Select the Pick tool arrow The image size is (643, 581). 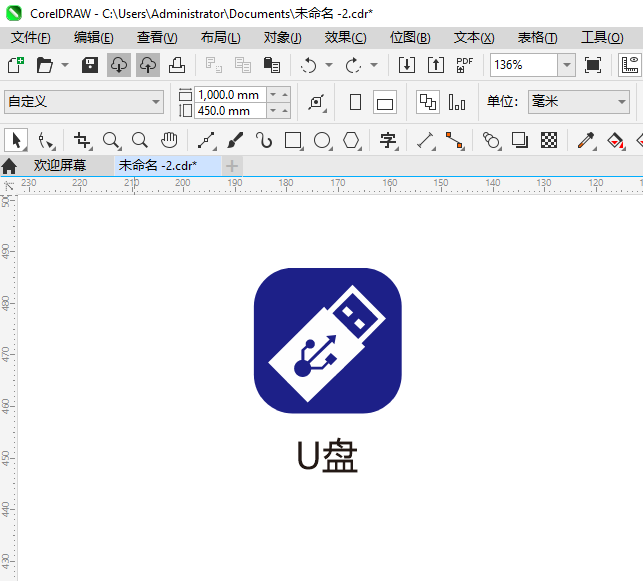tap(16, 140)
